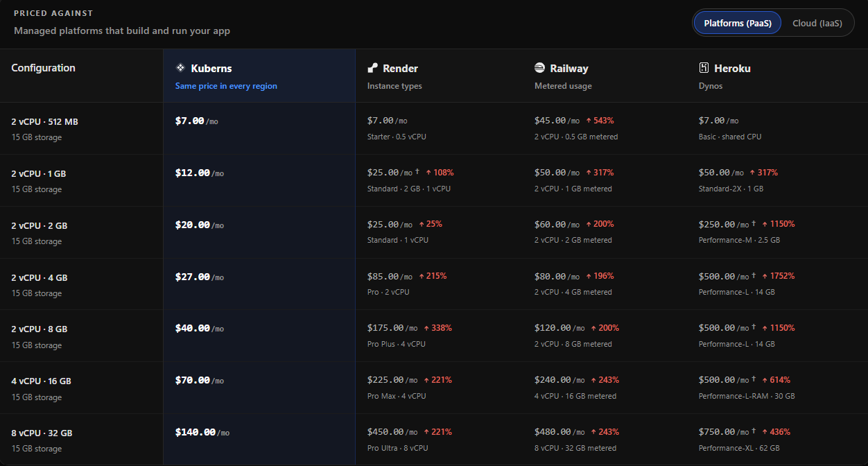Click Railway price $60.00/mo
868x466 pixels.
(x=557, y=225)
